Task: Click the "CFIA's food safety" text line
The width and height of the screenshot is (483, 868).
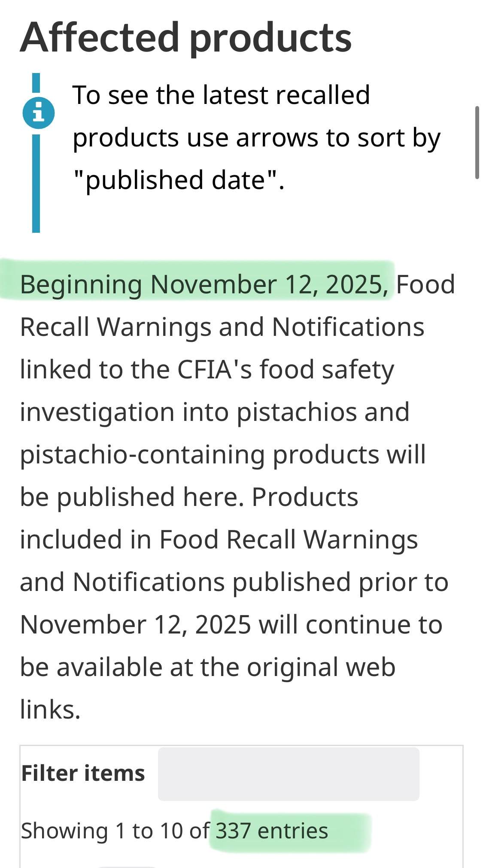Action: click(x=286, y=370)
